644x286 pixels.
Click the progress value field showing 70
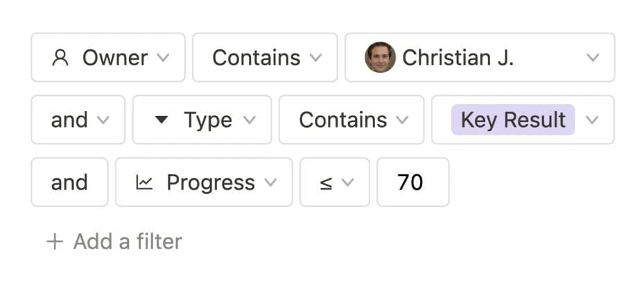(x=412, y=183)
